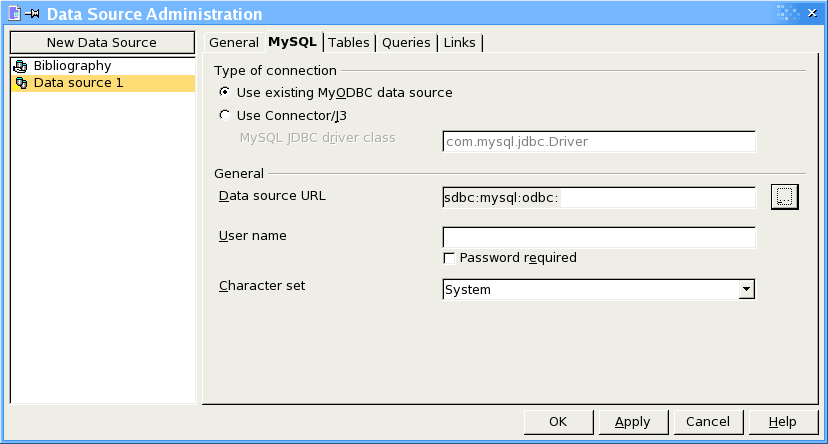The height and width of the screenshot is (444, 828).
Task: Switch to the General tab
Action: 233,42
